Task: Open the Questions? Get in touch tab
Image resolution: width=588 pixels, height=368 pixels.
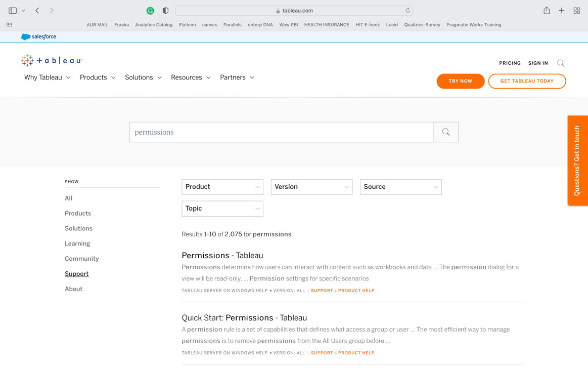Action: (x=577, y=160)
